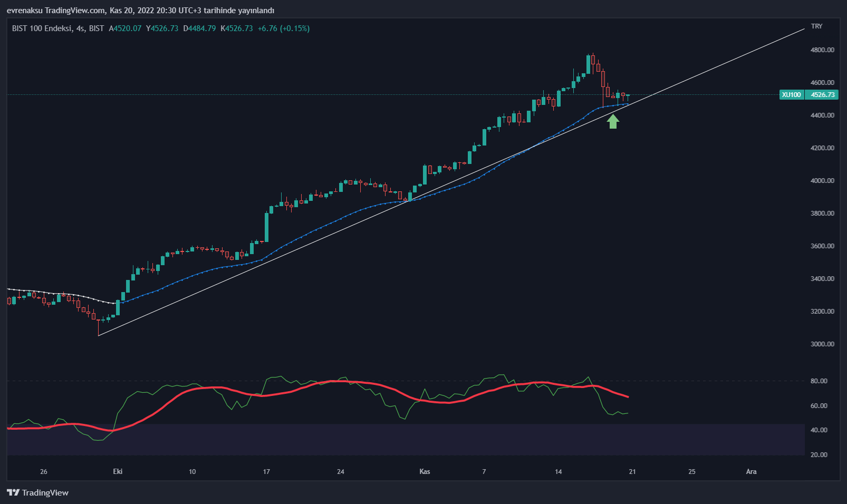Image resolution: width=847 pixels, height=504 pixels.
Task: Click the 3000.00 price axis label
Action: [x=822, y=344]
